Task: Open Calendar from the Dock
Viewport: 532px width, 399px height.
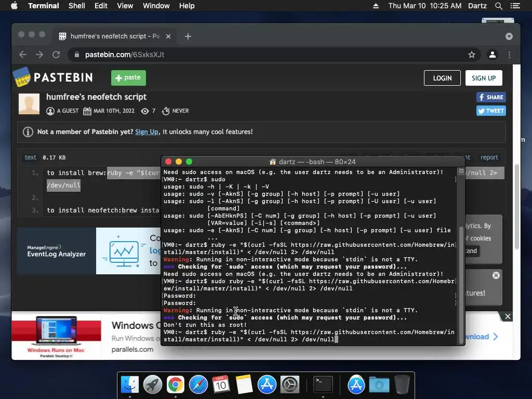Action: point(221,385)
